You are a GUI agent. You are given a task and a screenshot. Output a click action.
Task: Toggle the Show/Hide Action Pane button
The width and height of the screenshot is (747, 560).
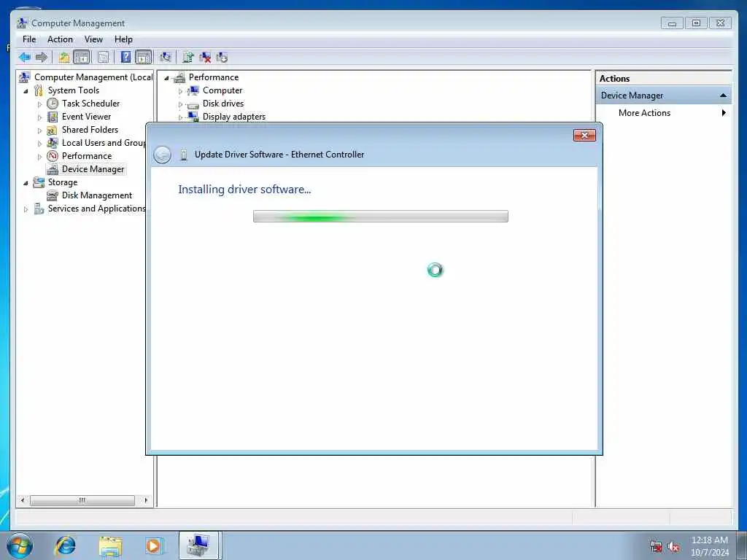pyautogui.click(x=144, y=58)
